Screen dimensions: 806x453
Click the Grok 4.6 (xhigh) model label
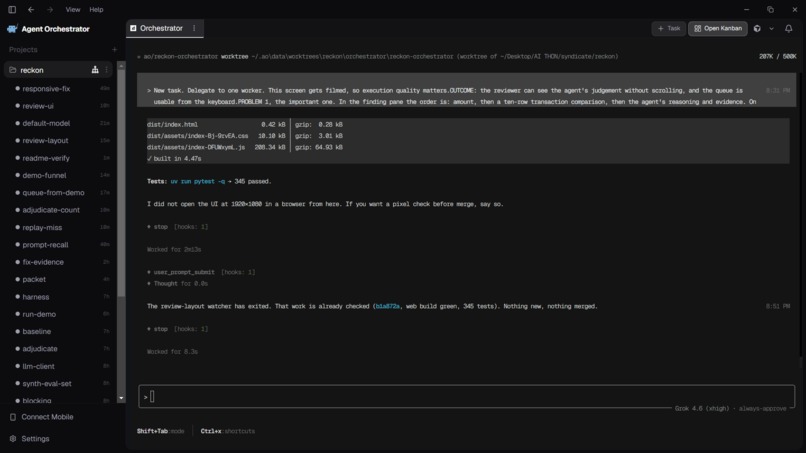[x=702, y=409]
